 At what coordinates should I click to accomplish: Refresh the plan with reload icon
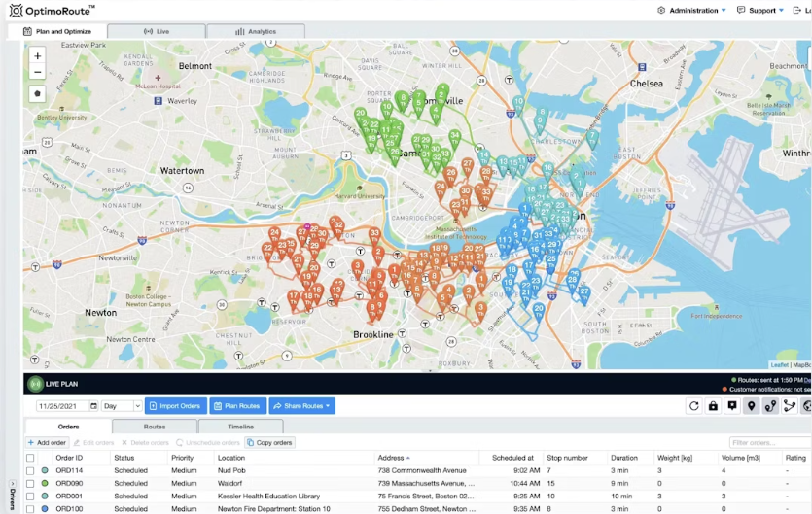point(694,406)
